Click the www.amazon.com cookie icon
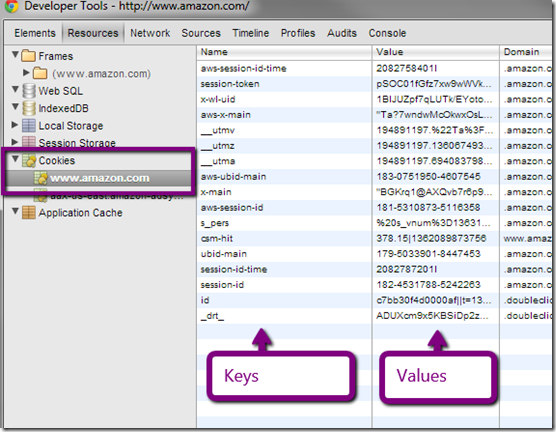556x432 pixels. click(x=40, y=178)
